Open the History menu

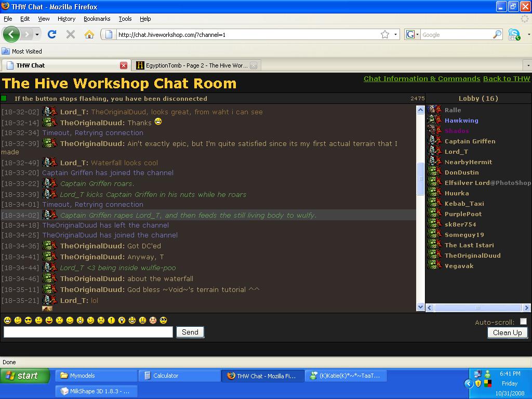66,19
